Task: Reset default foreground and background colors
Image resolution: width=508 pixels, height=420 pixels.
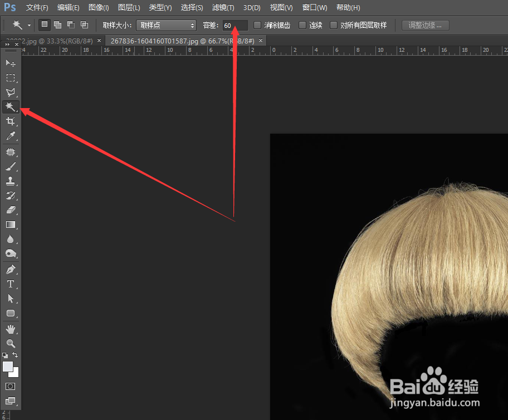Action: pos(5,355)
